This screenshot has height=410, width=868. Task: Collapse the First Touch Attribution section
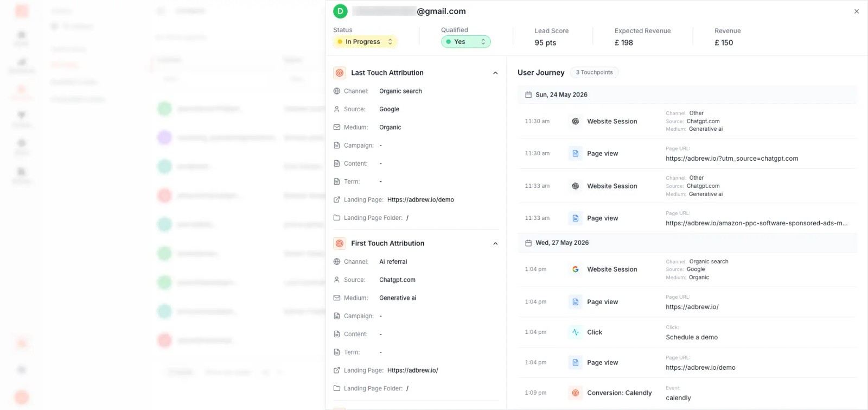click(x=495, y=244)
